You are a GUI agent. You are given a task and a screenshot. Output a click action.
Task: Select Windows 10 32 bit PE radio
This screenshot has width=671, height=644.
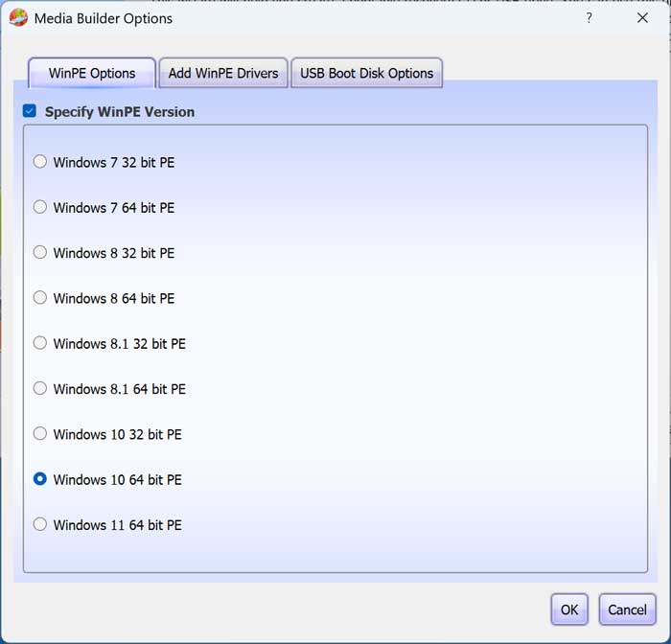point(40,434)
